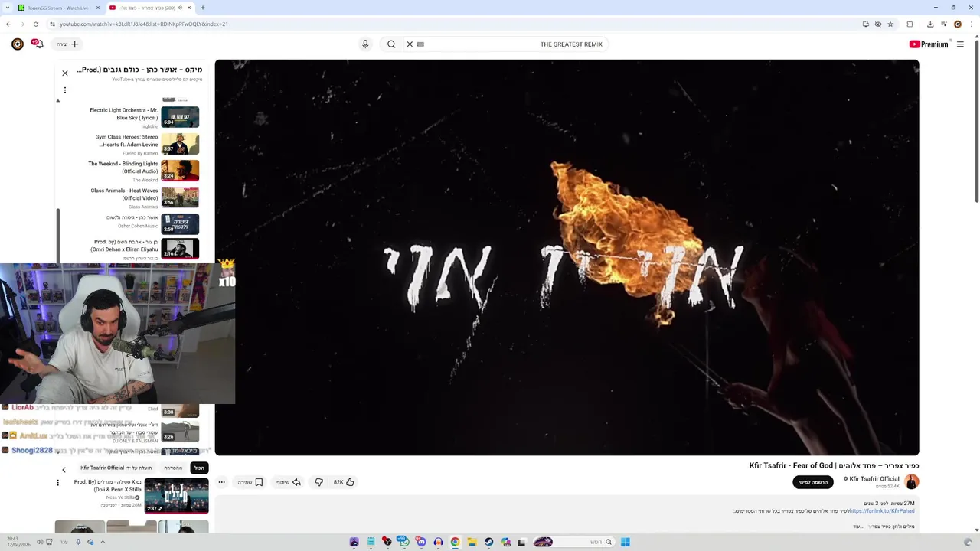Open the create video plus button
Screen dimensions: 980x551
[x=67, y=44]
